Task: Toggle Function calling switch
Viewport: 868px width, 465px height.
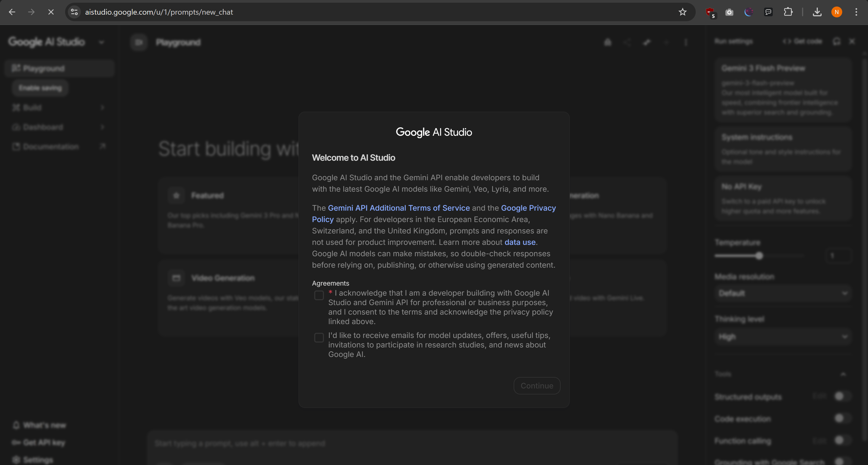Action: (842, 440)
